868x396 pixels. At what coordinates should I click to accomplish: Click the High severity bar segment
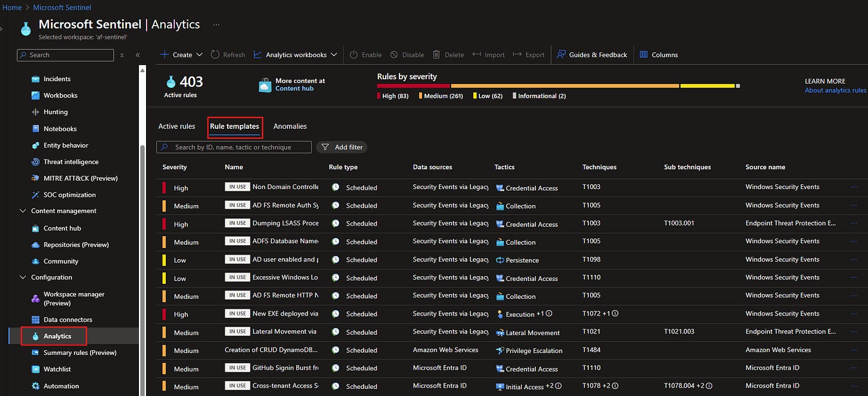pos(414,86)
